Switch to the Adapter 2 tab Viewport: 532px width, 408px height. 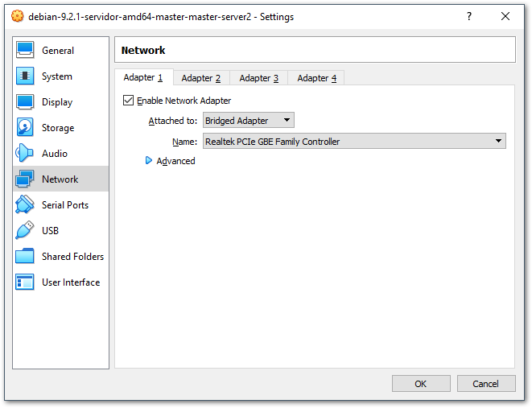point(200,78)
